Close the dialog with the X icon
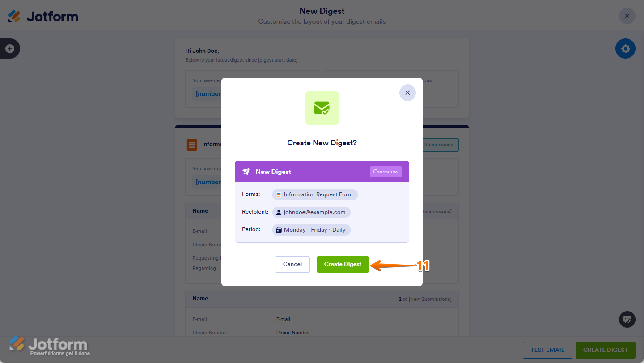This screenshot has width=644, height=363. (407, 93)
